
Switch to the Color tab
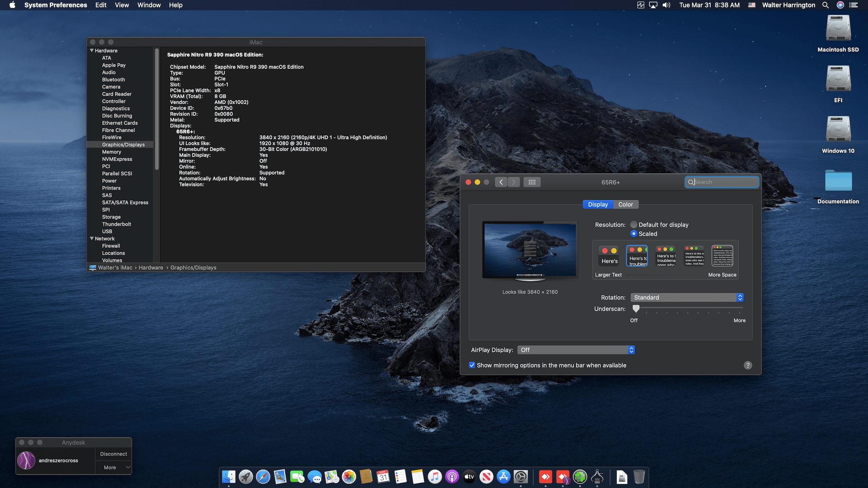pyautogui.click(x=626, y=204)
